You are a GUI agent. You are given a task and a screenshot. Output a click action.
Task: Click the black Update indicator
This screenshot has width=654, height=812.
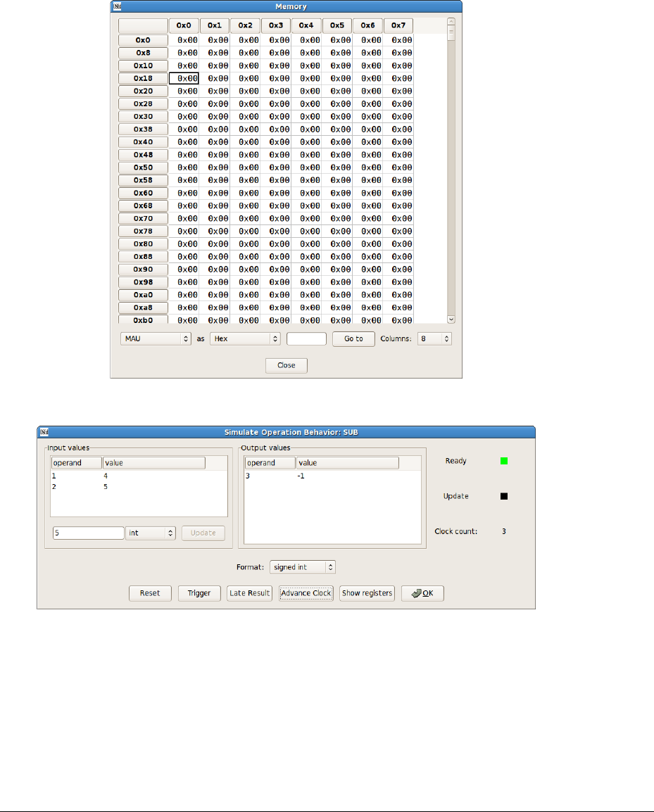pyautogui.click(x=504, y=496)
